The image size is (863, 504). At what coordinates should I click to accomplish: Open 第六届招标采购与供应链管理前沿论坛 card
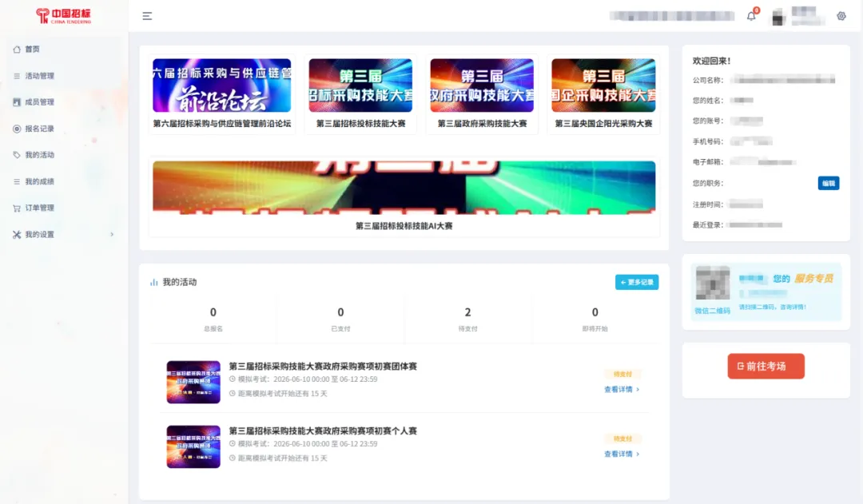click(x=222, y=94)
